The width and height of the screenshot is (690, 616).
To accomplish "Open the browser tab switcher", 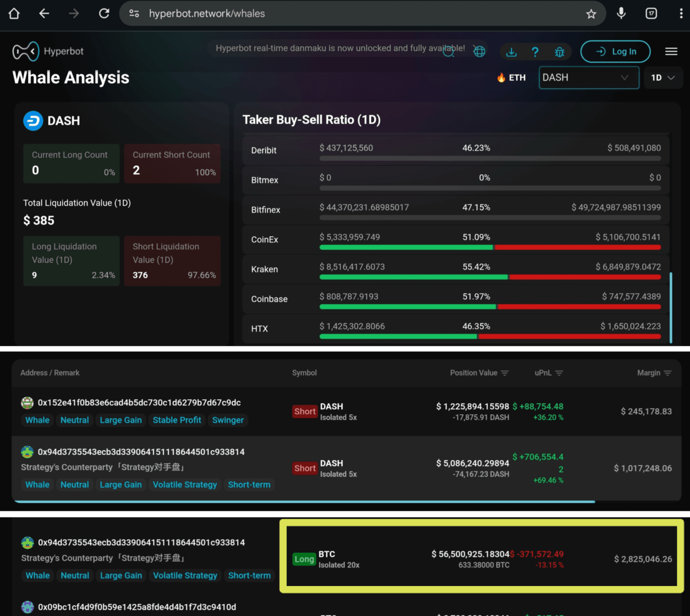I will pyautogui.click(x=651, y=14).
